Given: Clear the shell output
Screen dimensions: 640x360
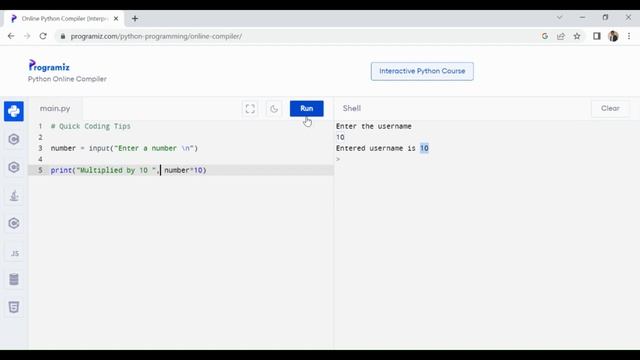Looking at the screenshot, I should point(610,109).
